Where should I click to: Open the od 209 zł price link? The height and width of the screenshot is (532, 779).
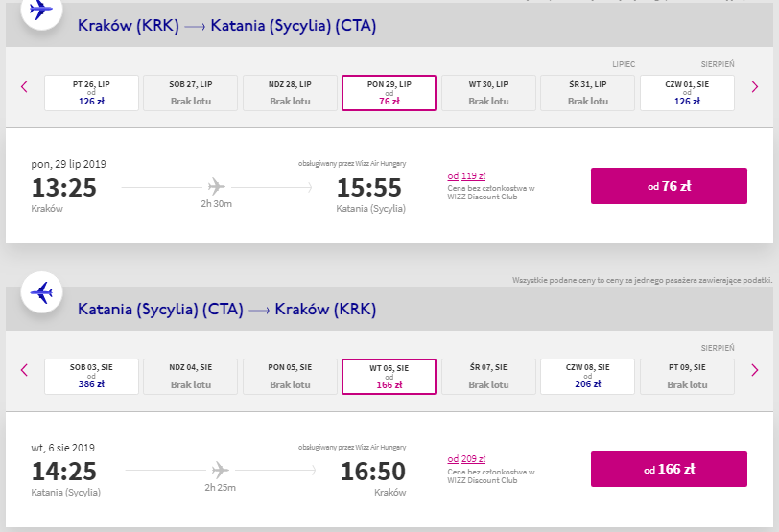click(x=466, y=459)
